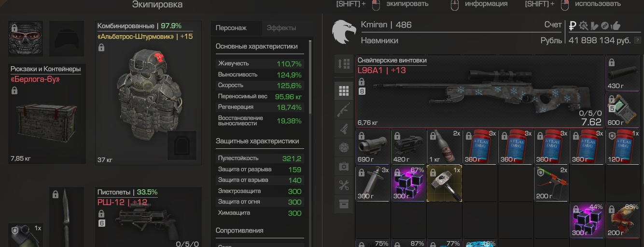Select the purple cubes at 44%
This screenshot has height=247, width=644.
[588, 219]
